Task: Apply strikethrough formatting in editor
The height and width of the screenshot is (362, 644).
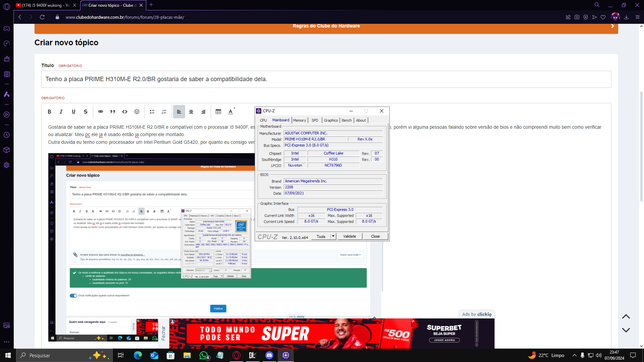Action: (86, 112)
